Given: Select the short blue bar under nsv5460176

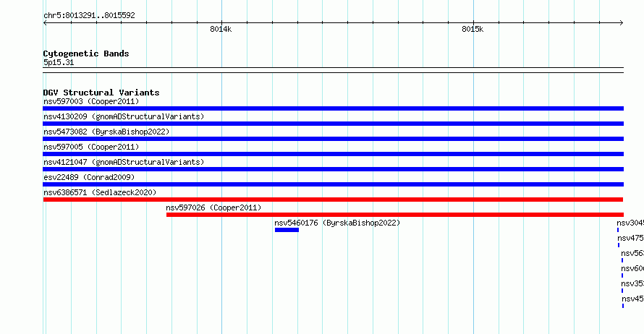Looking at the screenshot, I should 287,230.
